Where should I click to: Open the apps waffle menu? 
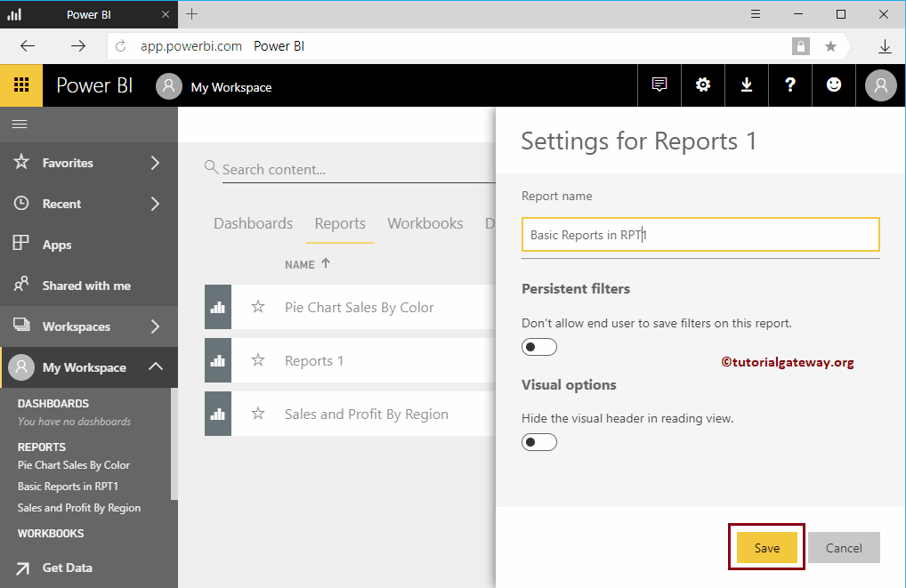(x=20, y=85)
